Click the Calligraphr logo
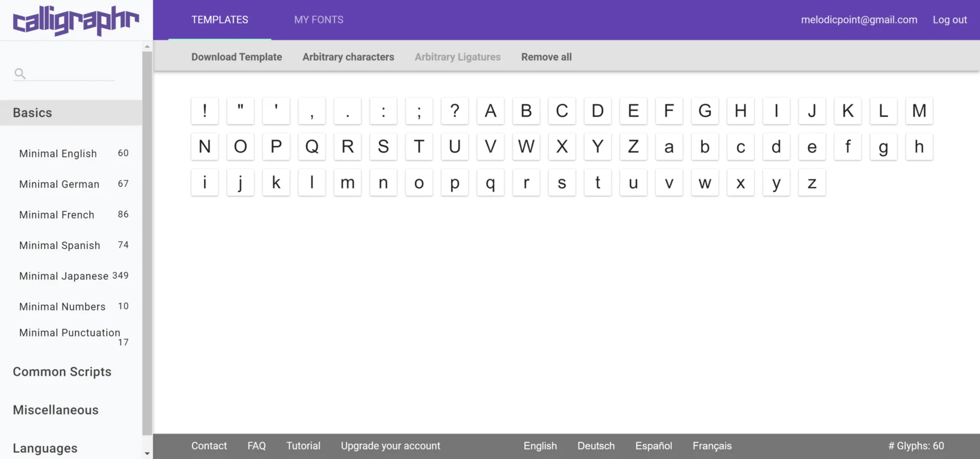This screenshot has width=980, height=459. click(75, 20)
